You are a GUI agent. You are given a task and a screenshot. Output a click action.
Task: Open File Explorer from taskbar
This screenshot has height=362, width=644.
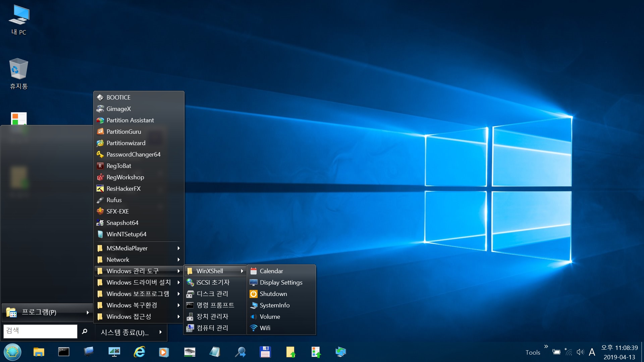click(x=39, y=352)
